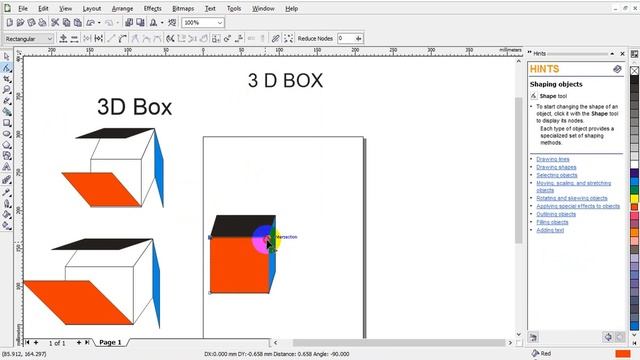Click the Save icon in the toolbar
This screenshot has width=640, height=360.
31,22
